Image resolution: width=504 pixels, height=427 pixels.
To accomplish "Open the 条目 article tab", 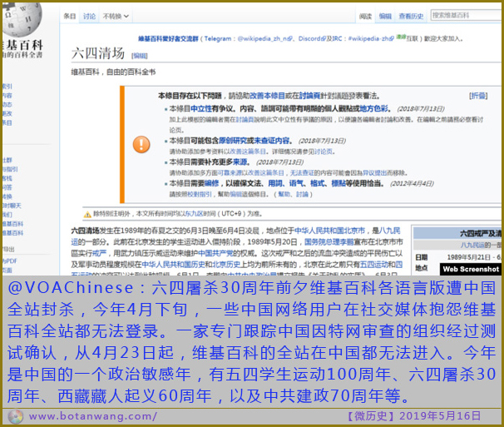I will point(70,16).
